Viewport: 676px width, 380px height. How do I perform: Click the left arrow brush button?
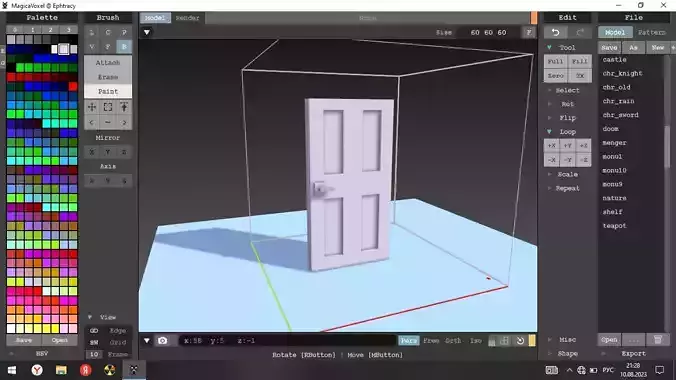click(91, 122)
